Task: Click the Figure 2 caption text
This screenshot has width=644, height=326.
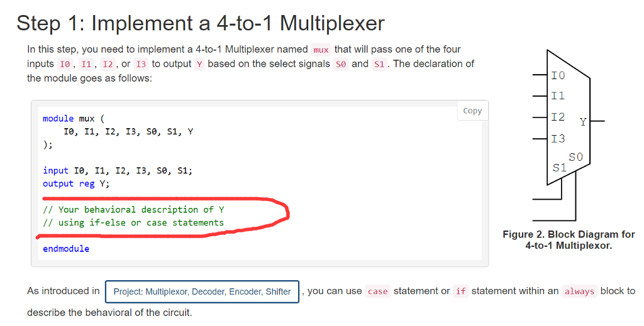Action: 569,240
